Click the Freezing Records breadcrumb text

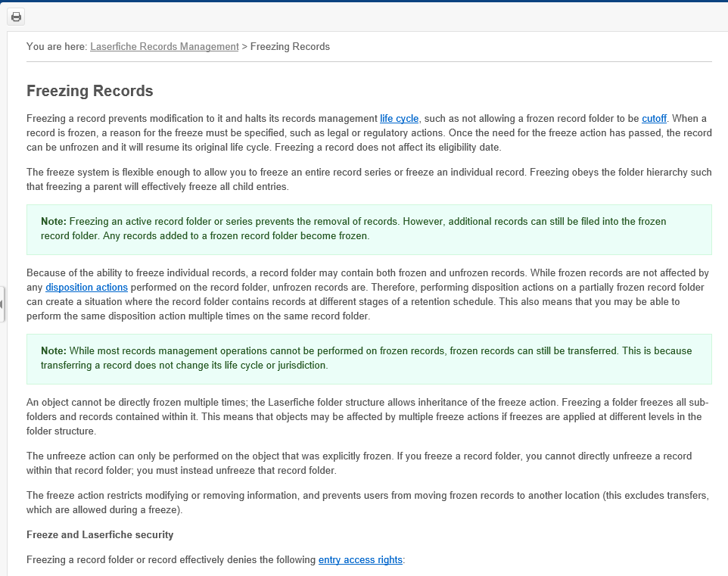(x=290, y=46)
